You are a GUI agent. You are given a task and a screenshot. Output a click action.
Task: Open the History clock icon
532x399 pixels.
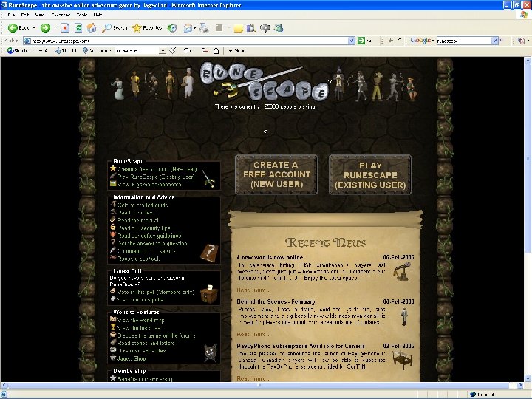point(172,28)
